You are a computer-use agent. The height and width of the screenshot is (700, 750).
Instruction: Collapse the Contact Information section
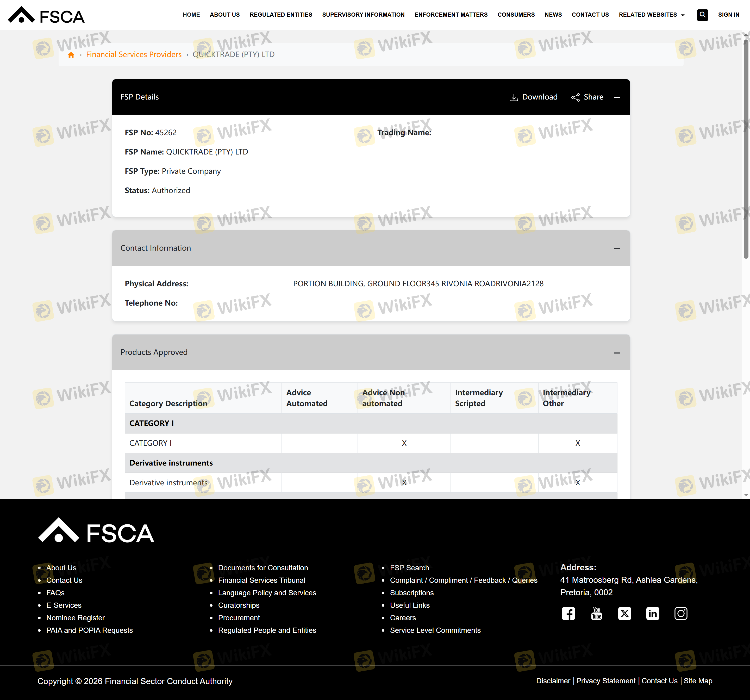tap(617, 248)
